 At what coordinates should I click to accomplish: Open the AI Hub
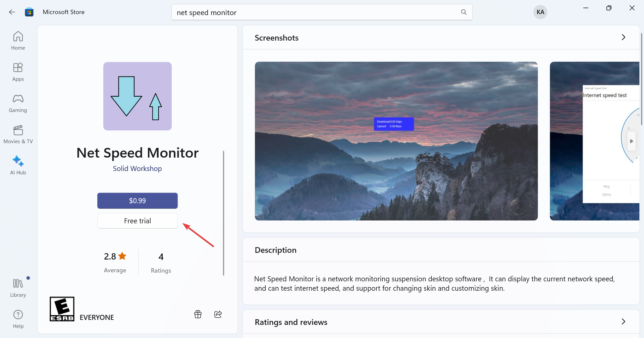(18, 165)
